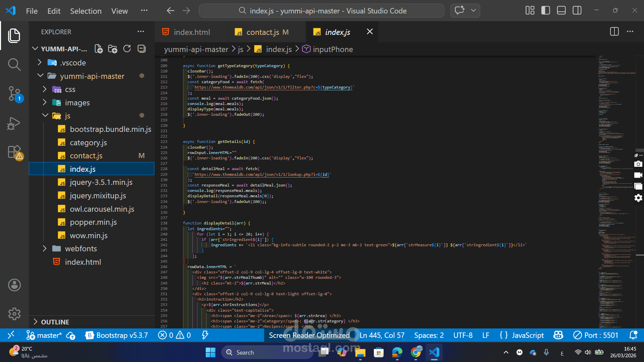Open the Manage gear in activity bar
Screen dimensions: 644x362
14,314
